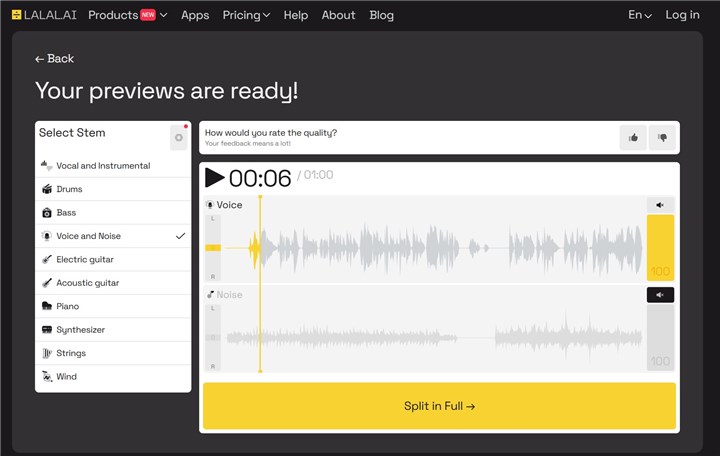
Task: Click the Split in Full button
Action: click(439, 406)
